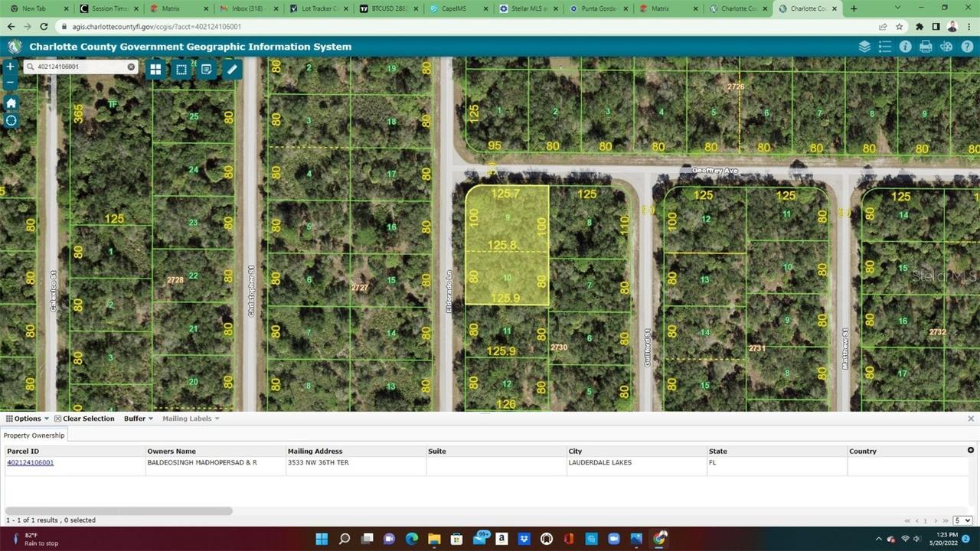Change results per page dropdown

962,520
